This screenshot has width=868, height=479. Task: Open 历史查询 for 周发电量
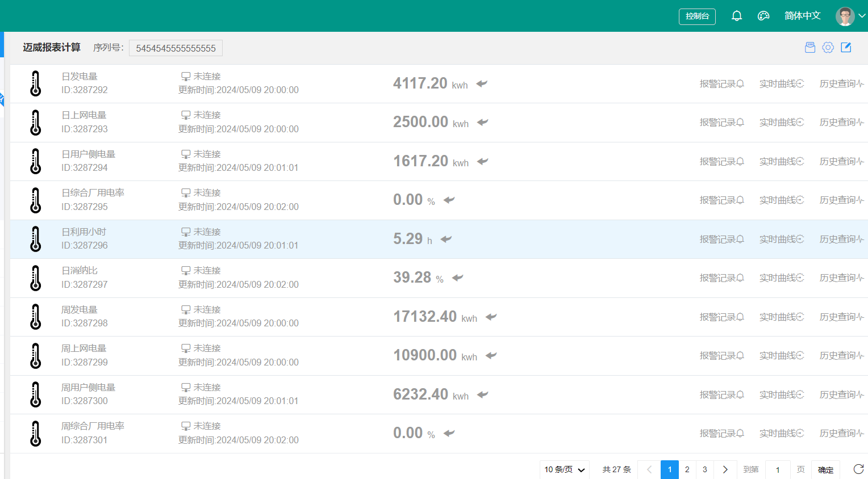click(x=841, y=317)
